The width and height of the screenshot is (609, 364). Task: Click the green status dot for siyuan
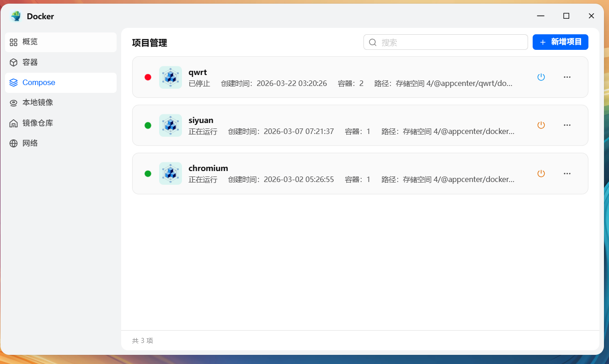(x=148, y=125)
